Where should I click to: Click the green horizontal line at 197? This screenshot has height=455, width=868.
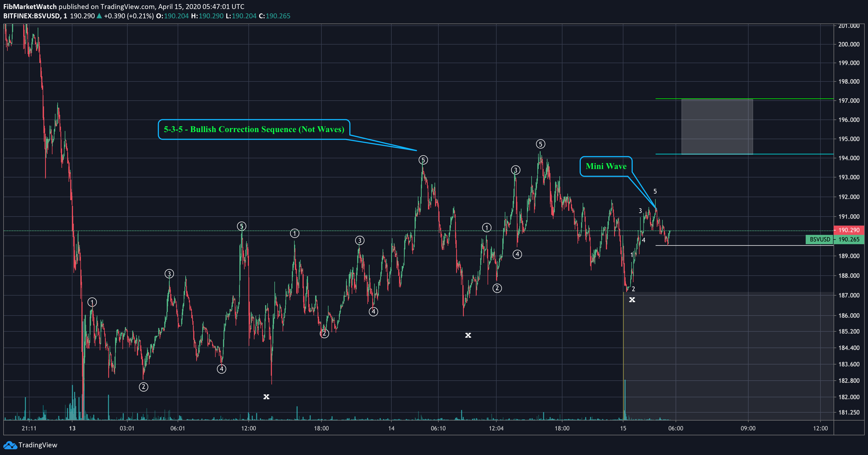coord(744,99)
